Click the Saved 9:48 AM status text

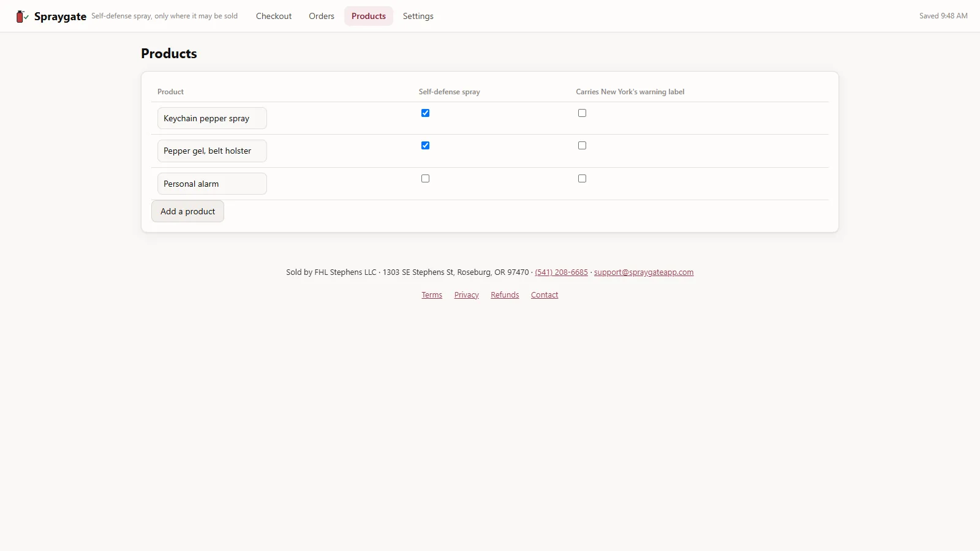[943, 16]
